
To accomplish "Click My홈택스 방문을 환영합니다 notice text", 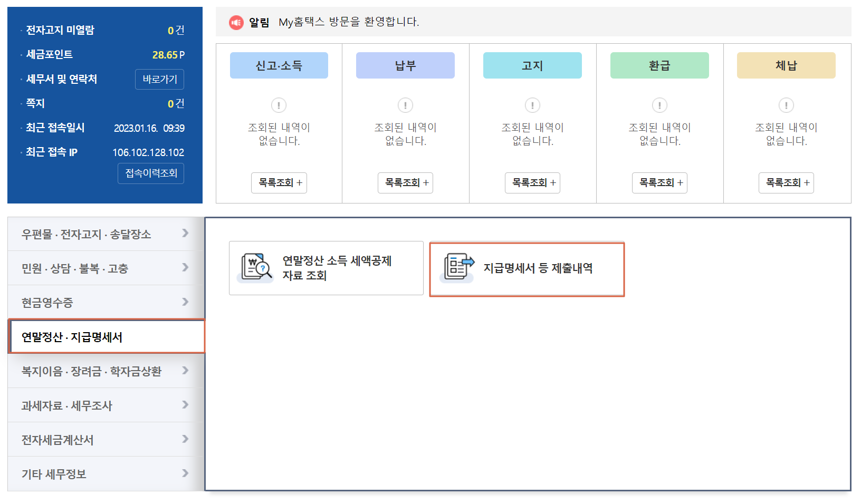I will pos(349,22).
